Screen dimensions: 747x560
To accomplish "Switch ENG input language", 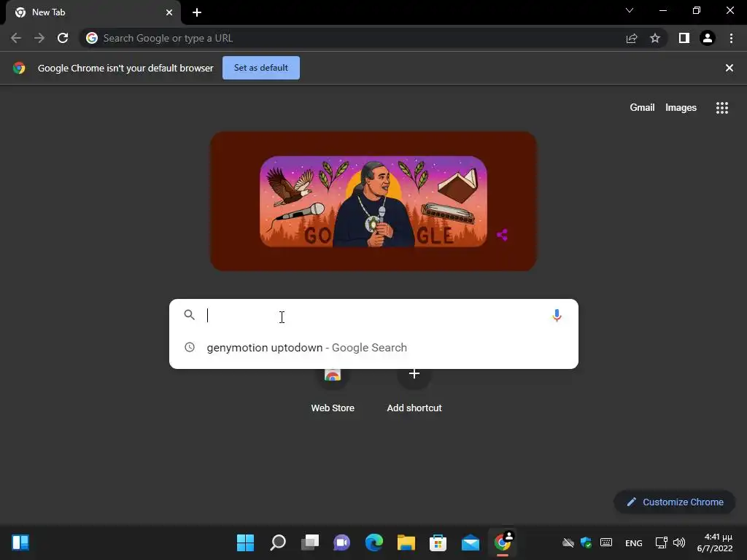I will pyautogui.click(x=634, y=542).
